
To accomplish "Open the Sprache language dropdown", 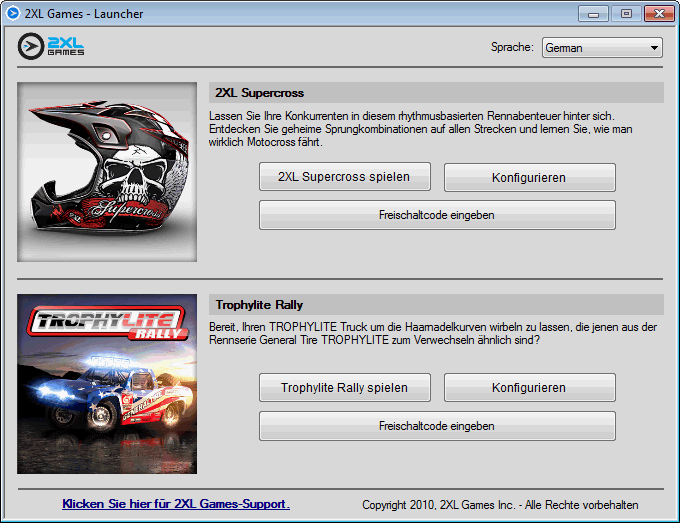I will pyautogui.click(x=602, y=48).
